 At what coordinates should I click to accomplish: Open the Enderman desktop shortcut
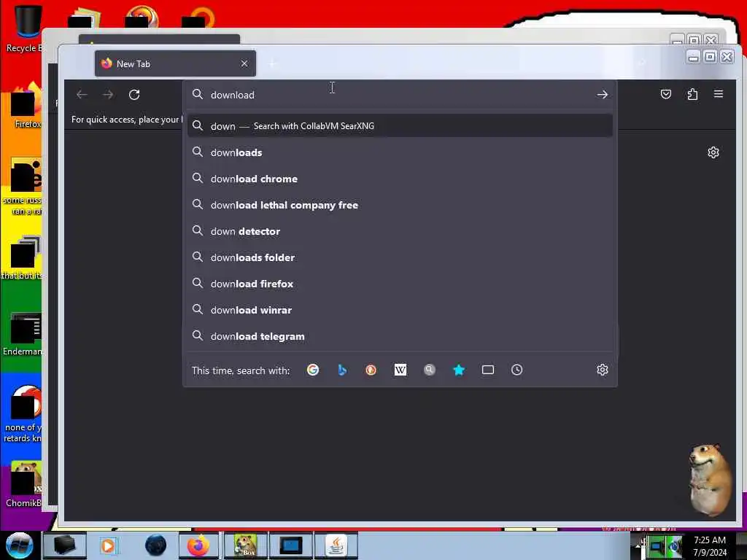tap(24, 334)
